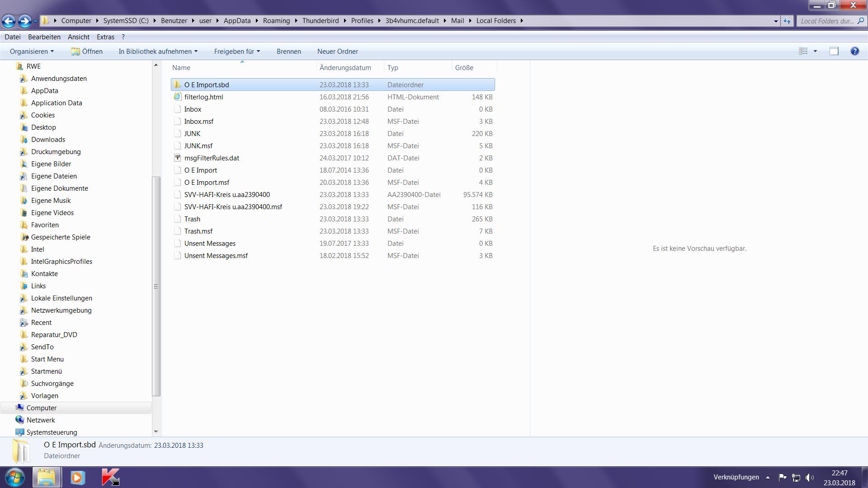Click the refresh button beside address bar

[x=787, y=21]
